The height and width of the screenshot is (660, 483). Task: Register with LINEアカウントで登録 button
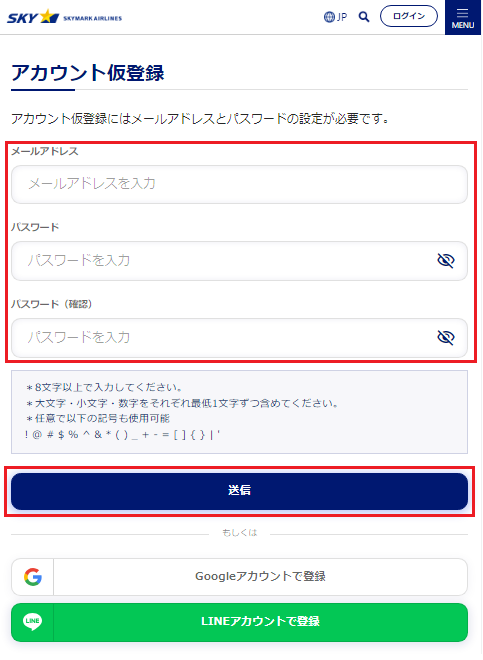[239, 623]
